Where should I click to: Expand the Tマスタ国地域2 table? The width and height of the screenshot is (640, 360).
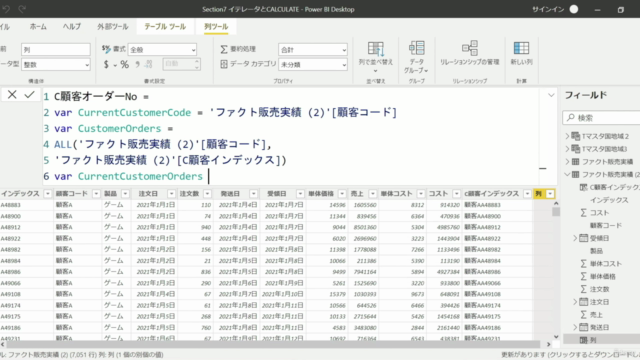[567, 136]
